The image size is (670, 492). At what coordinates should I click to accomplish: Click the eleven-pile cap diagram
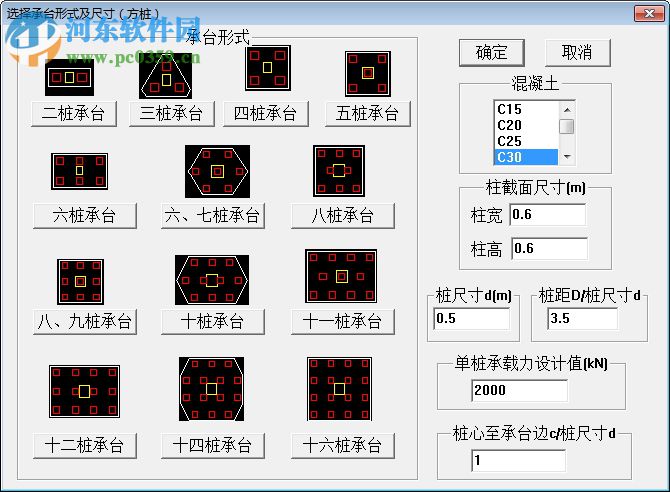pyautogui.click(x=341, y=276)
